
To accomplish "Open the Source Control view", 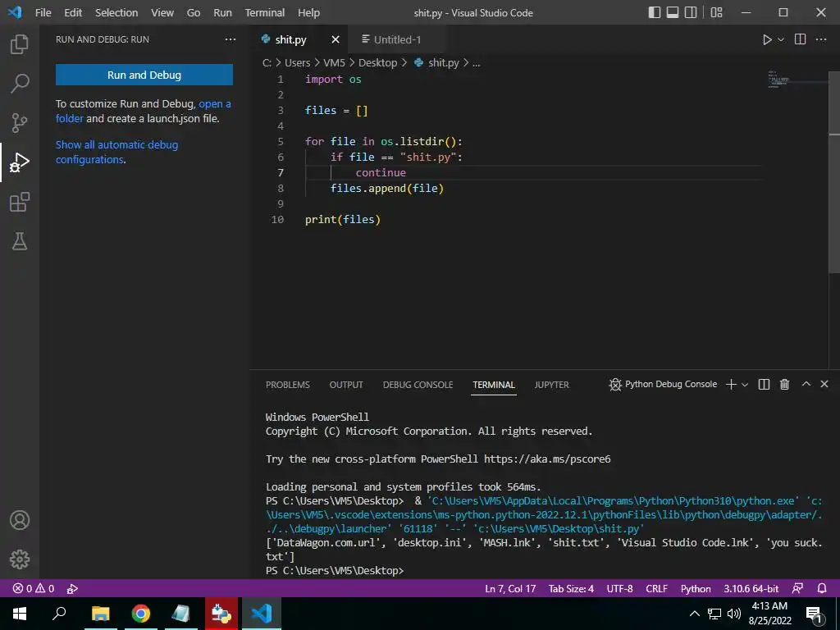I will click(x=20, y=123).
